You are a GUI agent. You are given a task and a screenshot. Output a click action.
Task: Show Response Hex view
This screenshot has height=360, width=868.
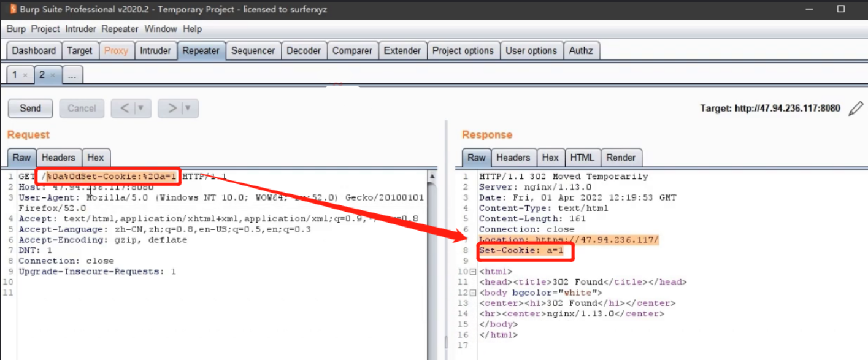pos(550,158)
